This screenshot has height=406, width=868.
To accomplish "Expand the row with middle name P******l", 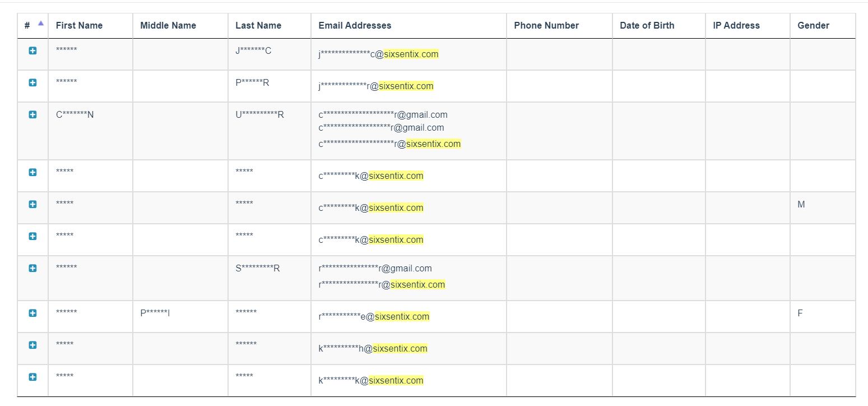I will 33,313.
